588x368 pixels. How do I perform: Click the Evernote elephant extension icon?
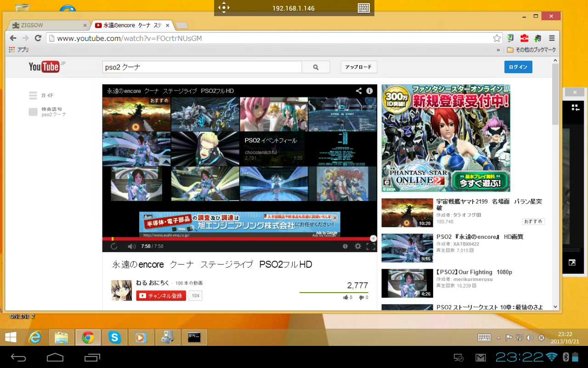(x=537, y=38)
